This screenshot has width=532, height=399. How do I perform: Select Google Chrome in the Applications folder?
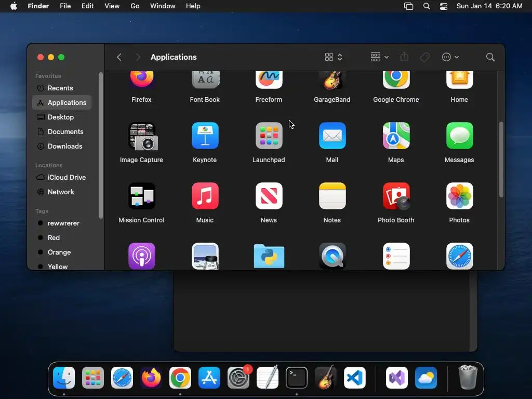pyautogui.click(x=396, y=80)
